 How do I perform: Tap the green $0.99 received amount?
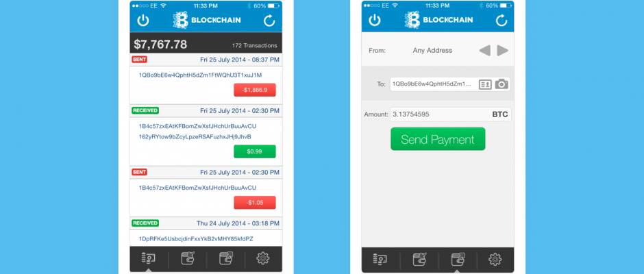(255, 151)
